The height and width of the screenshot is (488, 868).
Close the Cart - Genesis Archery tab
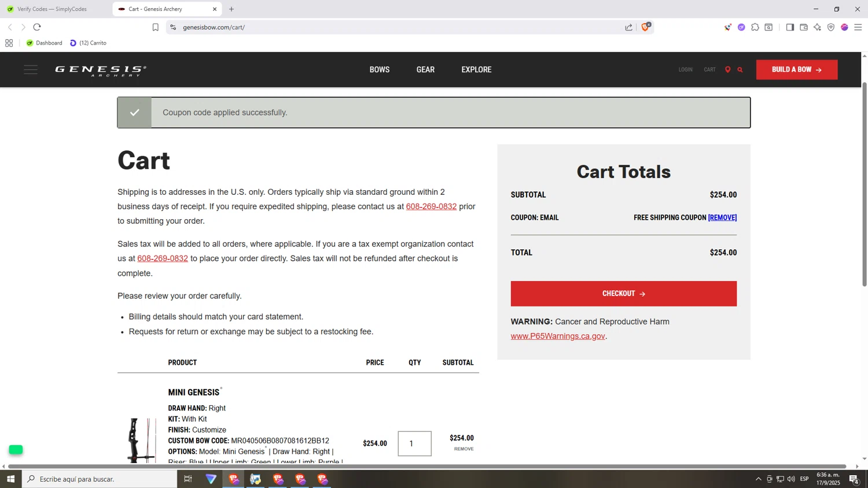(215, 9)
